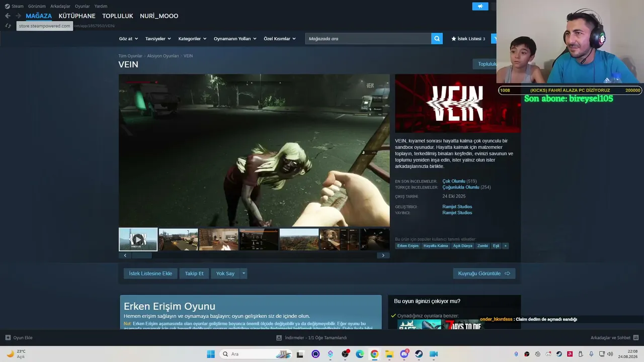Expand the Özel Kısımlar dropdown
The width and height of the screenshot is (644, 362).
[280, 39]
